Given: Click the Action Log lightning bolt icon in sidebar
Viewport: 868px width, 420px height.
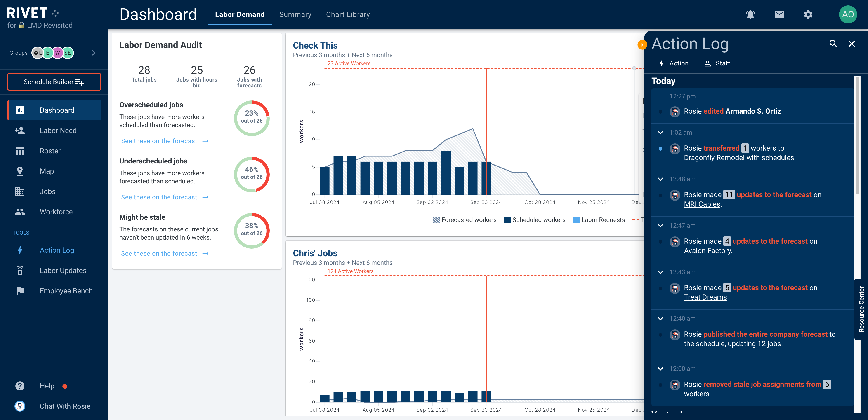Looking at the screenshot, I should (x=20, y=250).
